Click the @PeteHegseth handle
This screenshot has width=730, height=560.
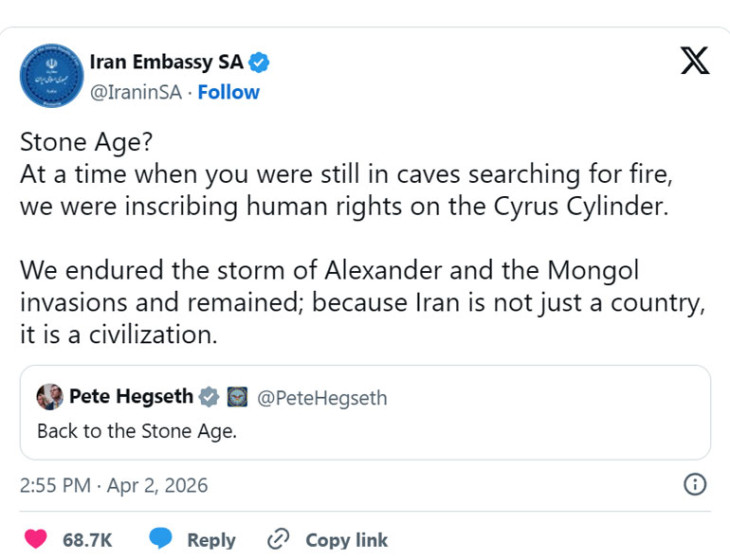tap(322, 398)
